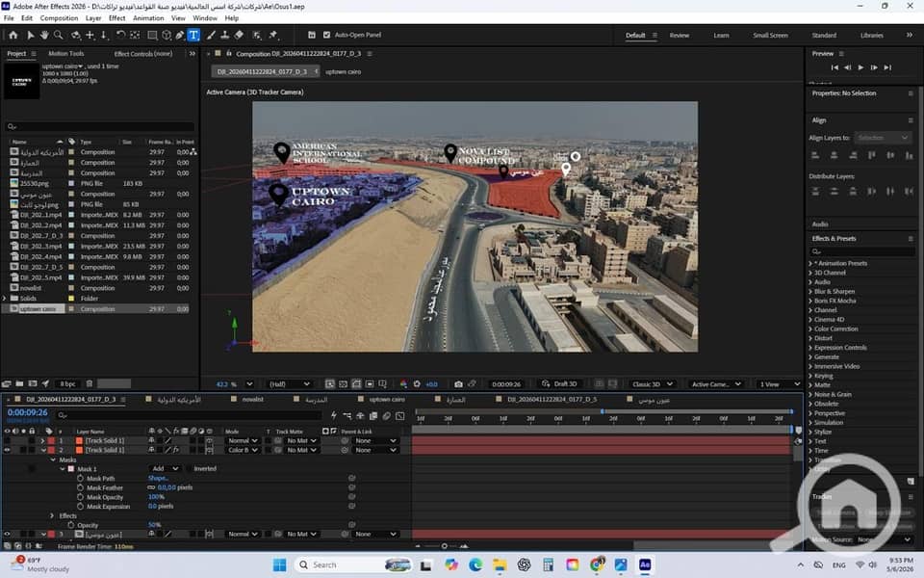Image resolution: width=924 pixels, height=578 pixels.
Task: Take a snapshot with the camera icon
Action: [458, 384]
